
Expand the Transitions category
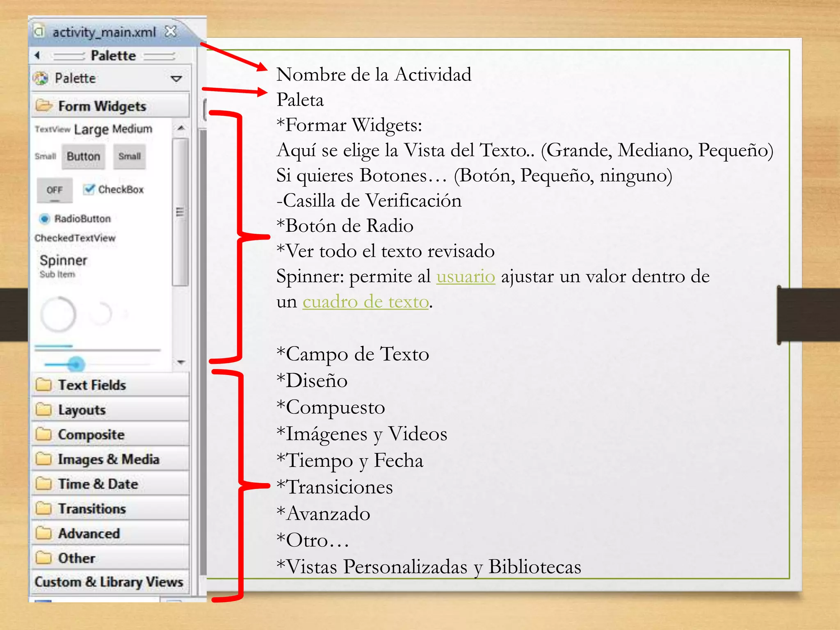pyautogui.click(x=111, y=508)
